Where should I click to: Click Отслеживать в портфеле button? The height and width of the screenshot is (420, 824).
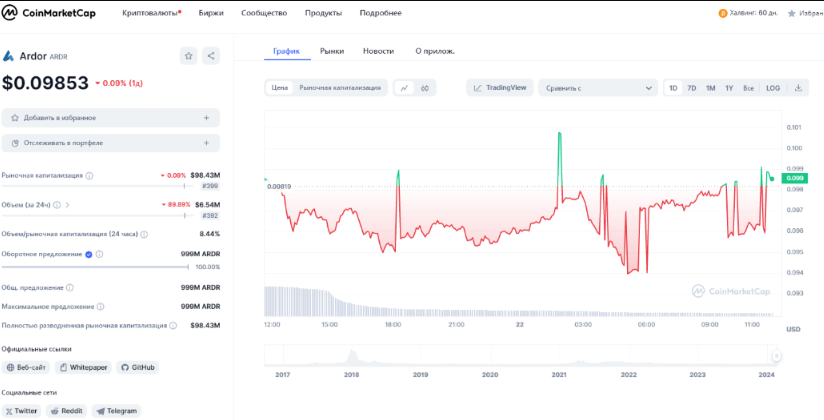(x=110, y=143)
